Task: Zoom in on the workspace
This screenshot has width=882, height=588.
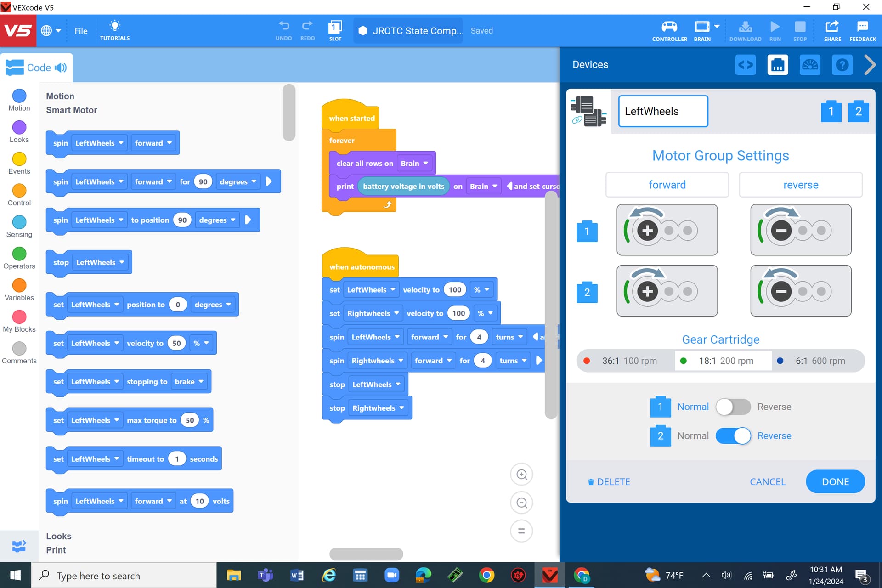Action: pos(521,475)
